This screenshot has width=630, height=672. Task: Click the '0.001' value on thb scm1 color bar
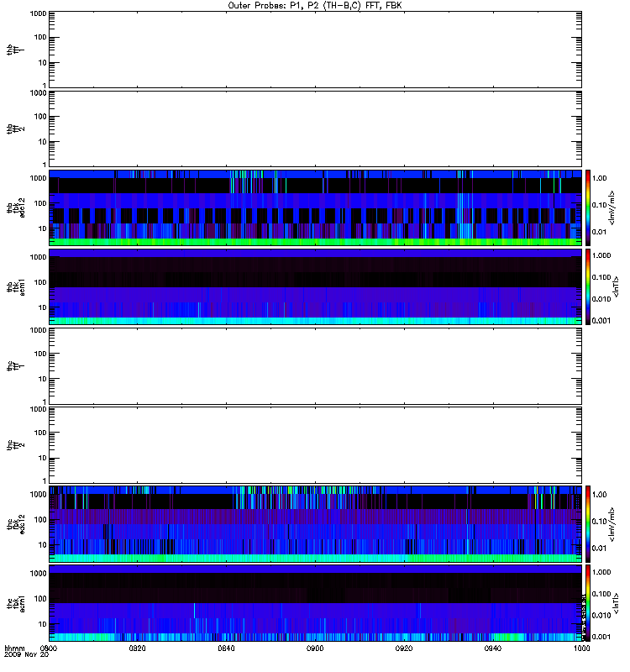point(601,321)
